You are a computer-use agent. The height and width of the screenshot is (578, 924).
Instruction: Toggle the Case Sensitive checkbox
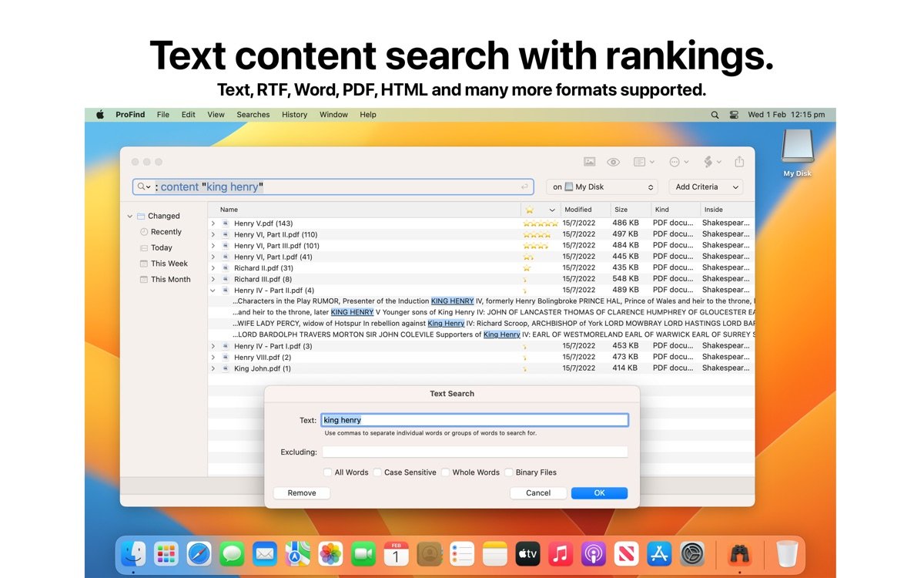point(377,472)
